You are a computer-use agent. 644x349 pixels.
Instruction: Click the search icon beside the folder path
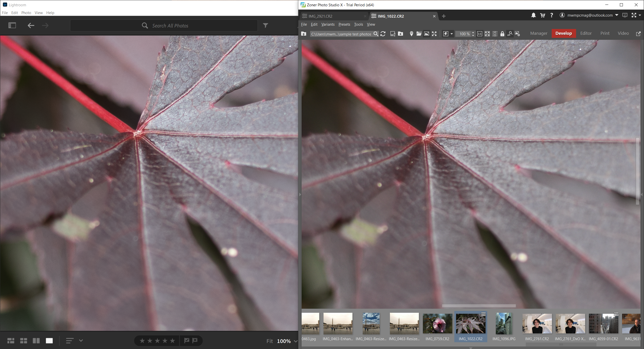376,34
